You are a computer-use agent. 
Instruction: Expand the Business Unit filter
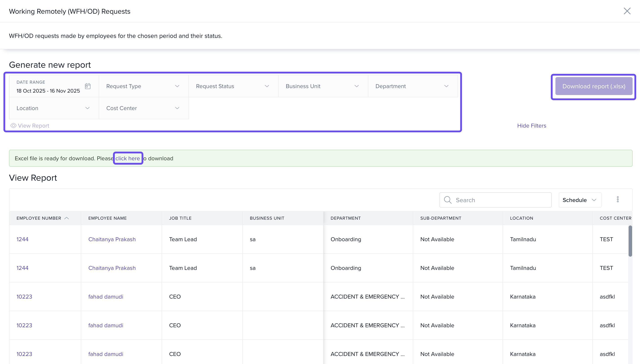pyautogui.click(x=323, y=86)
